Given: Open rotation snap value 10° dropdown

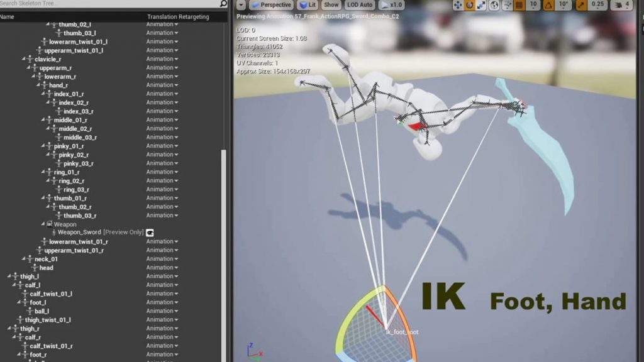Looking at the screenshot, I should click(563, 5).
